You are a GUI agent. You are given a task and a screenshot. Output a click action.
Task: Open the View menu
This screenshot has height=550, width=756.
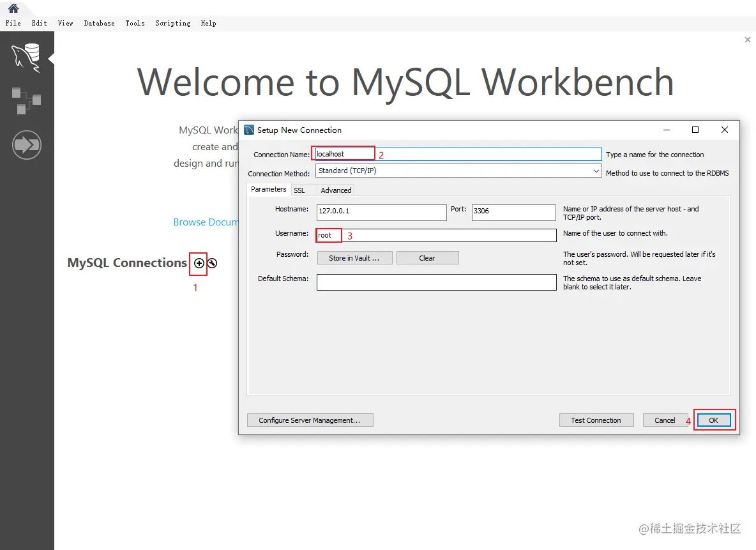(65, 23)
